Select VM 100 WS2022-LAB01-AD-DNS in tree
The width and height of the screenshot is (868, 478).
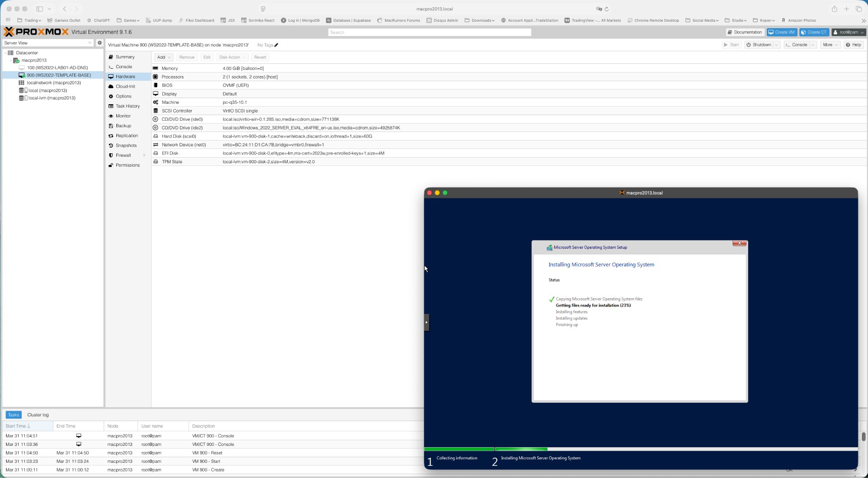(x=58, y=67)
